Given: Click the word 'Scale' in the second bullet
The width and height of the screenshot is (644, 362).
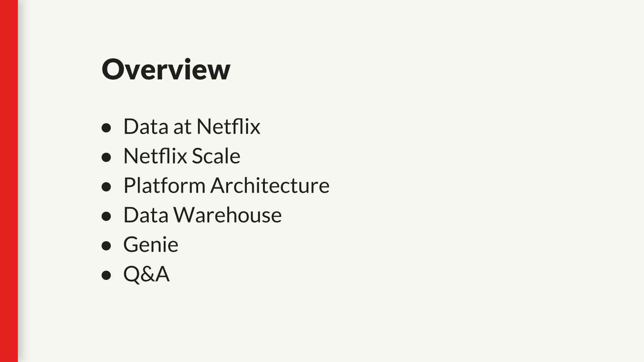Looking at the screenshot, I should (216, 156).
